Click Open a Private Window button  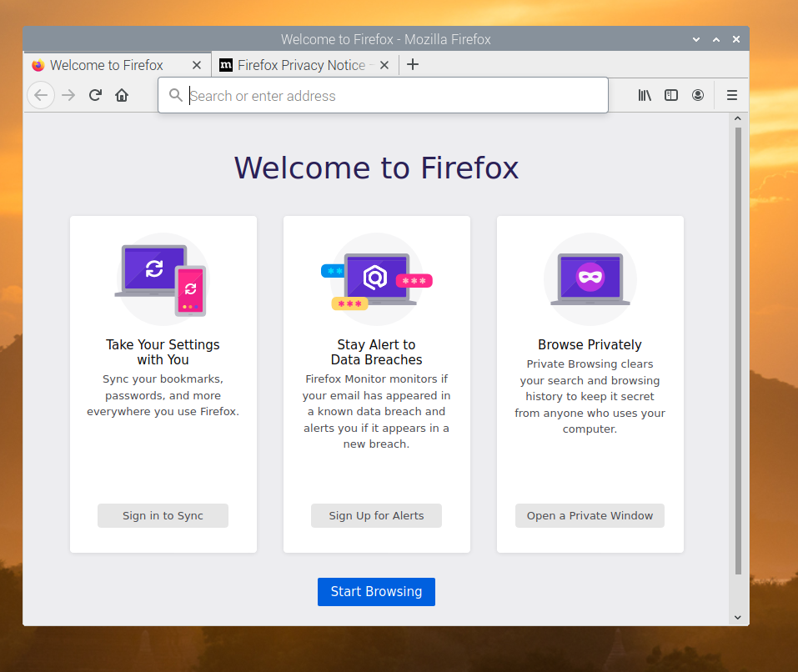click(x=590, y=515)
